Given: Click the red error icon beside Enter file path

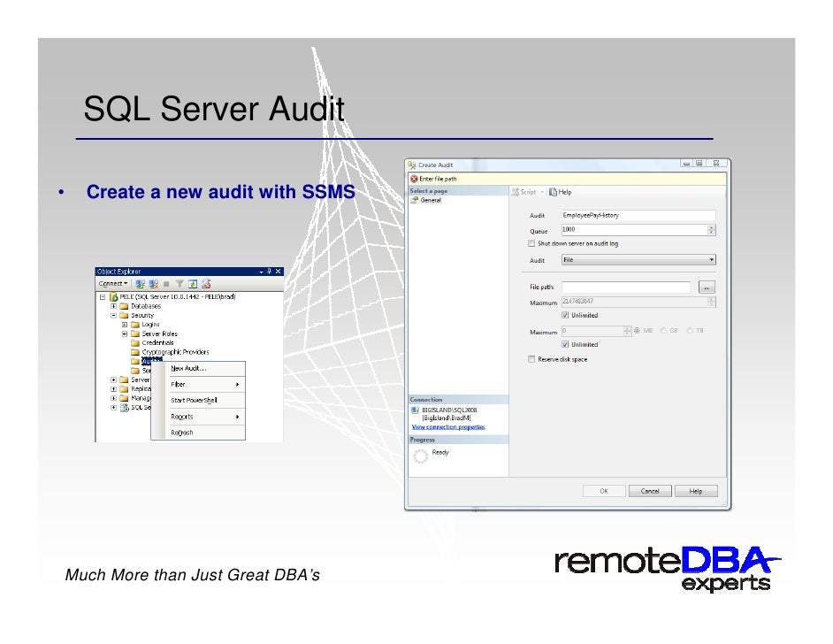Looking at the screenshot, I should point(414,179).
